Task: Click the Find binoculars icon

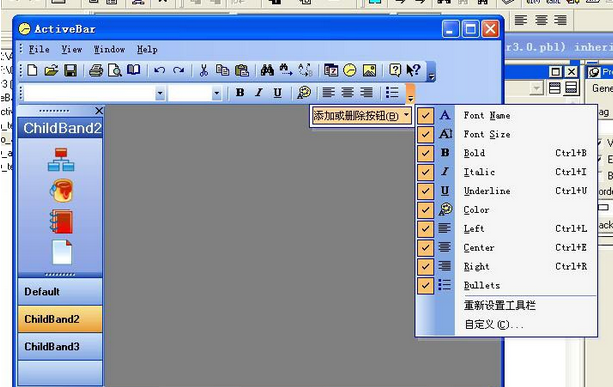Action: tap(267, 71)
